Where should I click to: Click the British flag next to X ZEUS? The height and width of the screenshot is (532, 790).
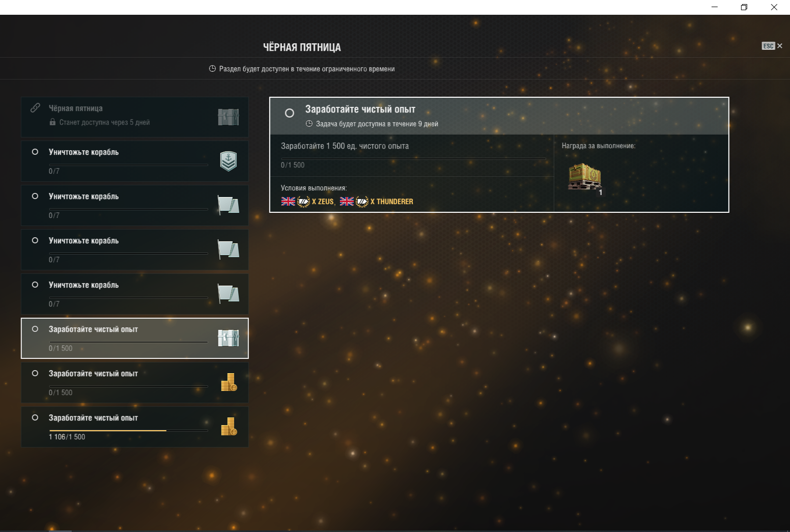pos(288,202)
